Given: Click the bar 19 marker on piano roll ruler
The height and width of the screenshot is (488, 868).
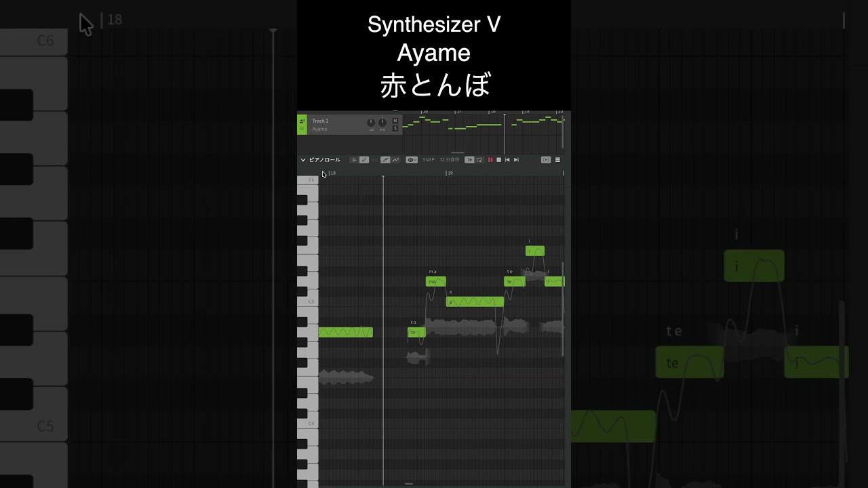Looking at the screenshot, I should 449,173.
